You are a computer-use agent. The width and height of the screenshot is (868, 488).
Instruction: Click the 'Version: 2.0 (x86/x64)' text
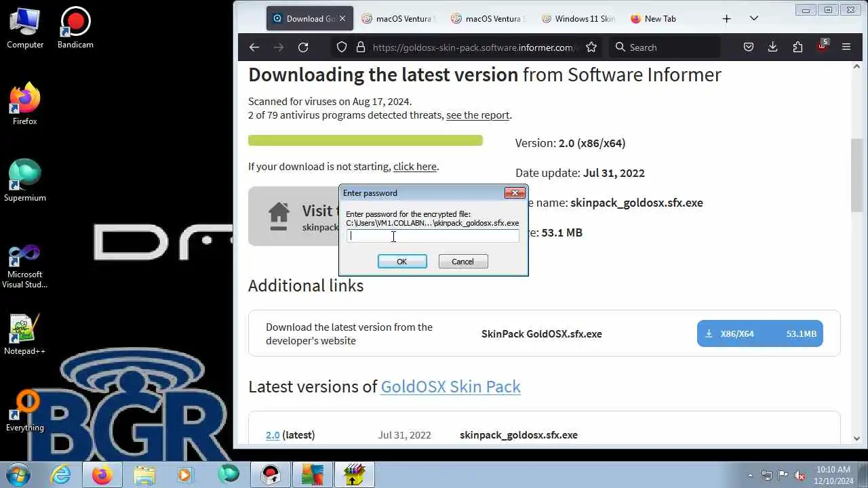coord(570,143)
